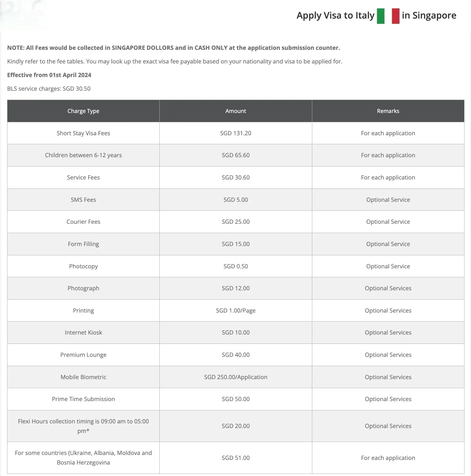This screenshot has width=471, height=476.
Task: Click the Italy flag icon
Action: coord(388,16)
